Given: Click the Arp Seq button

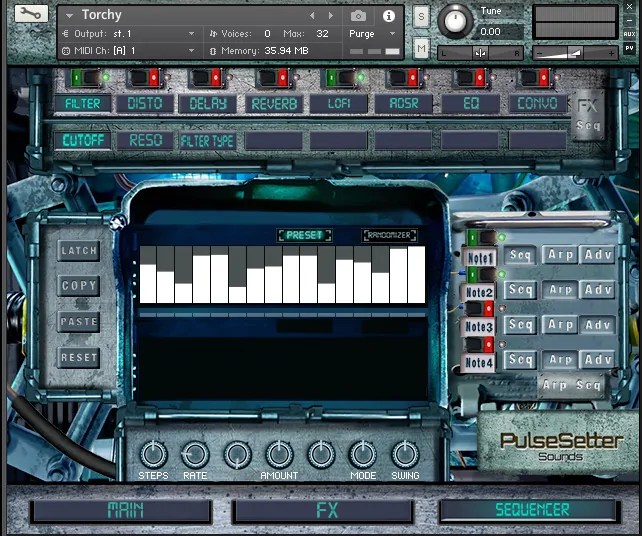Looking at the screenshot, I should tap(572, 385).
